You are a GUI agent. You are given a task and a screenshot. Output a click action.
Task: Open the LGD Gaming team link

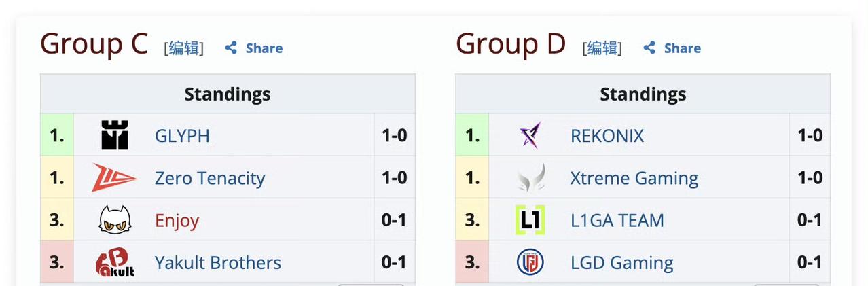622,263
